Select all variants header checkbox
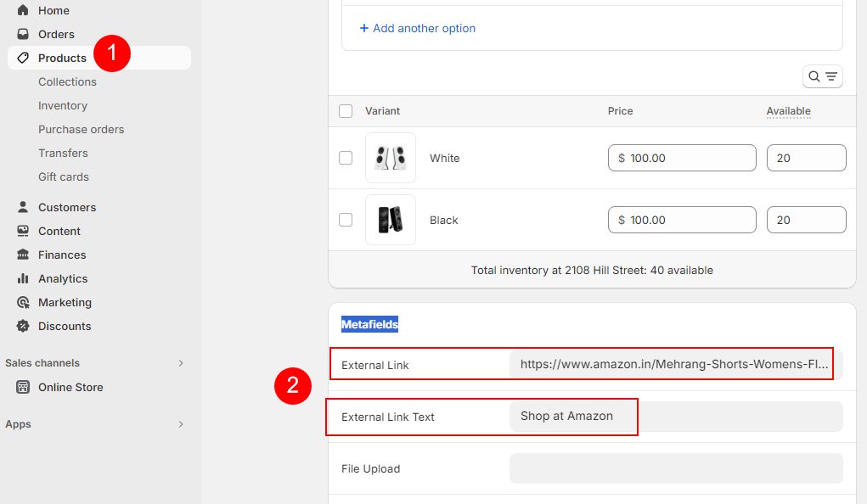This screenshot has height=504, width=867. pyautogui.click(x=346, y=111)
